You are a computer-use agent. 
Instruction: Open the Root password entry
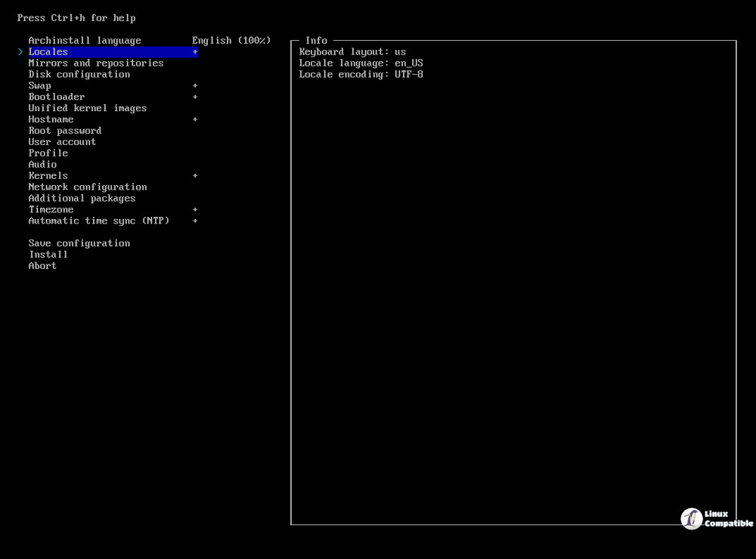click(64, 130)
